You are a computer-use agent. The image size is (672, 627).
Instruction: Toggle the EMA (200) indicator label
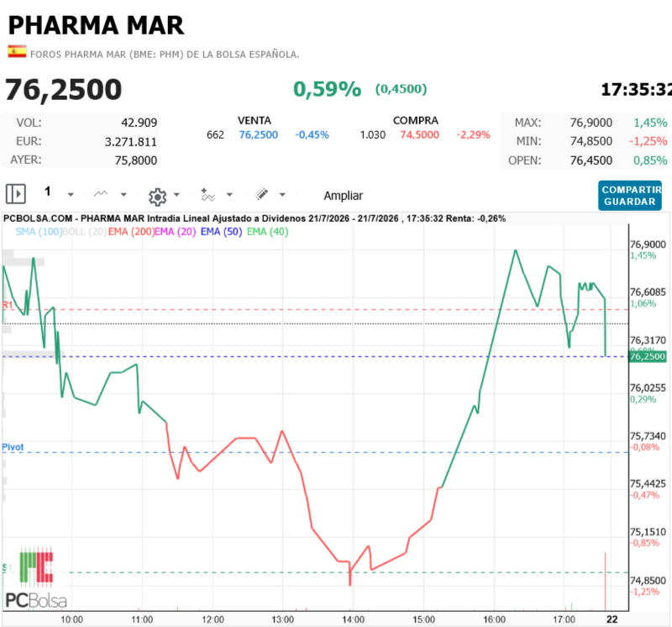point(131,232)
